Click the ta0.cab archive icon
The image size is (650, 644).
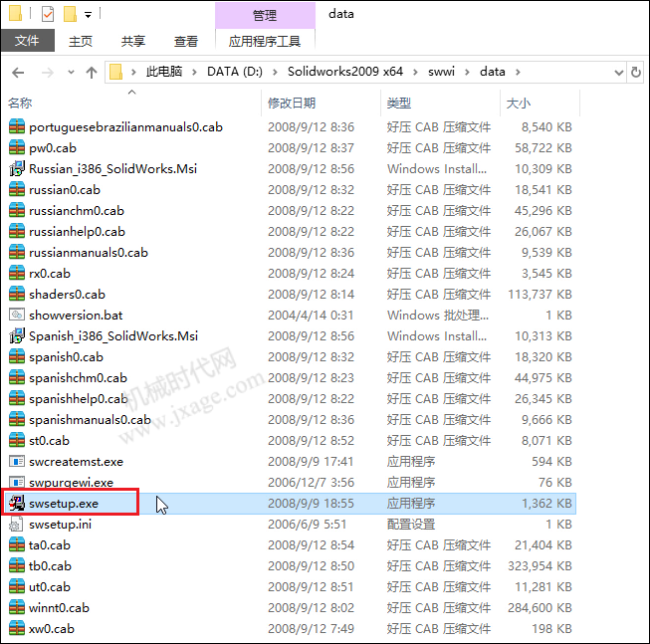tap(17, 544)
